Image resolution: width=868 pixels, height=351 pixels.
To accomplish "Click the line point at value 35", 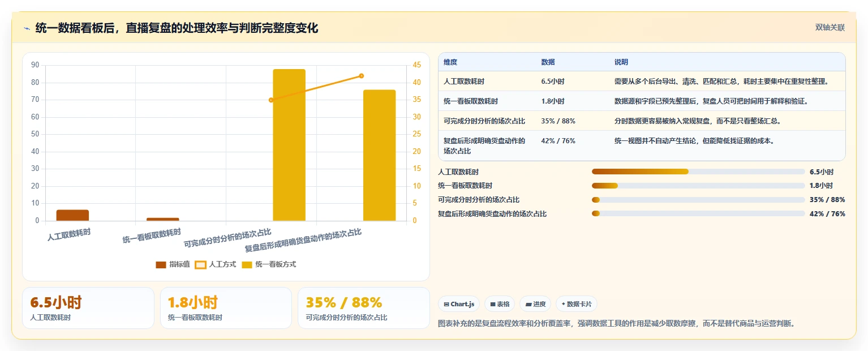I will [271, 100].
